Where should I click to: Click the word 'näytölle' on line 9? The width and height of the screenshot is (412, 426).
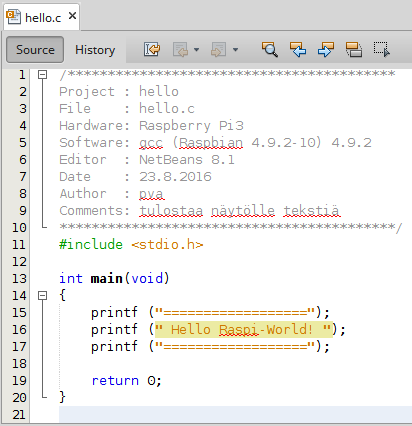(243, 211)
